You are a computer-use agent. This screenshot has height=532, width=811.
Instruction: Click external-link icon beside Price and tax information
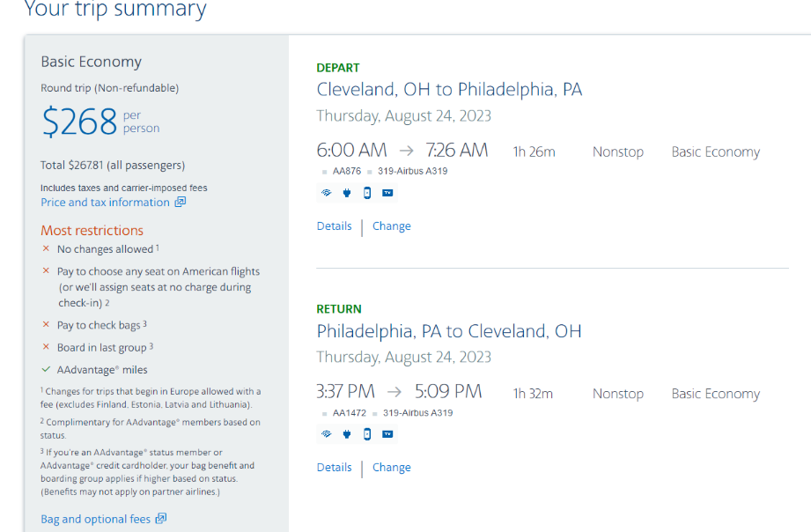(180, 202)
